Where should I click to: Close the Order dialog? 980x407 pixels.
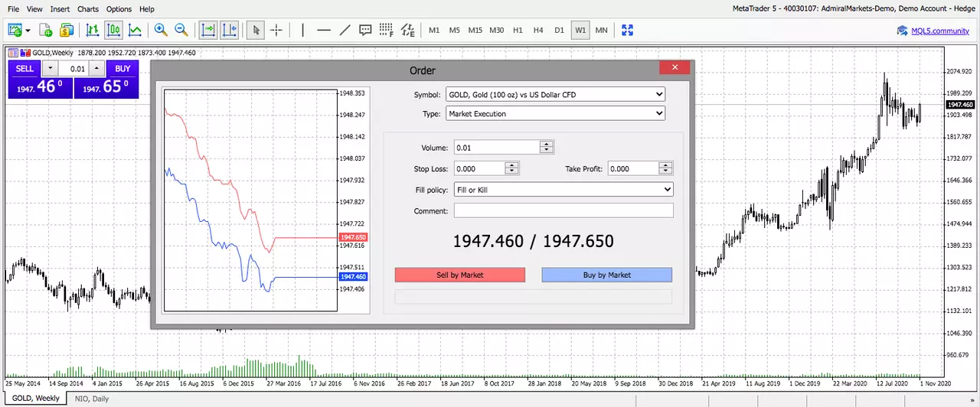coord(675,67)
